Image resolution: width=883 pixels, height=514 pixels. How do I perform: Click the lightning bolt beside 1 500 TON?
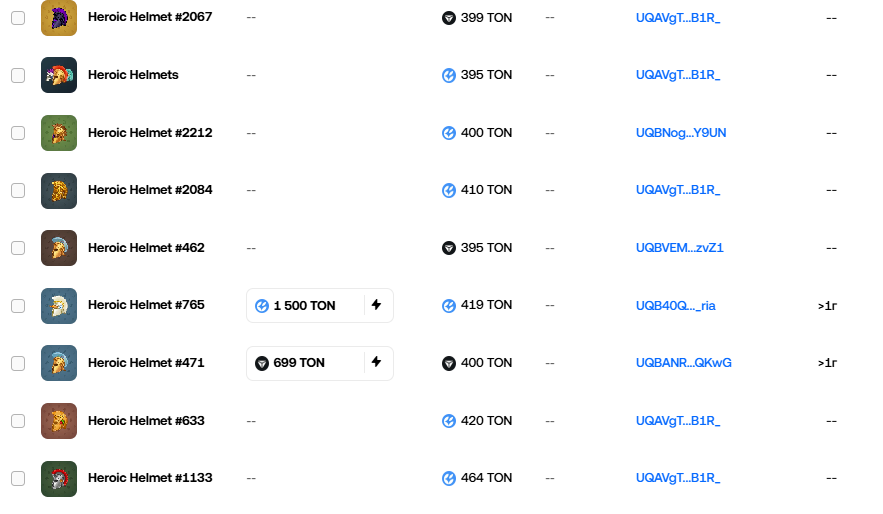coord(376,305)
